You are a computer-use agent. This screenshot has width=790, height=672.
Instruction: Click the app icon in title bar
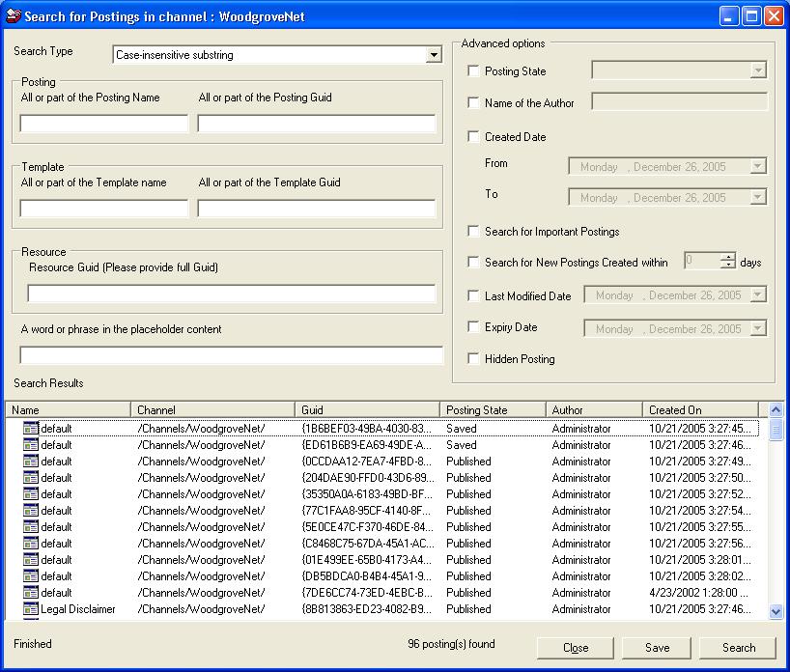(13, 16)
